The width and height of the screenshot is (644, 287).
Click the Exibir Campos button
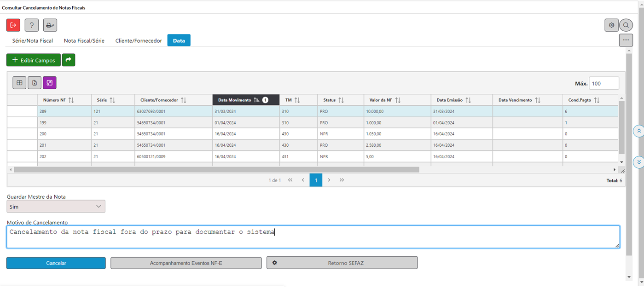33,60
